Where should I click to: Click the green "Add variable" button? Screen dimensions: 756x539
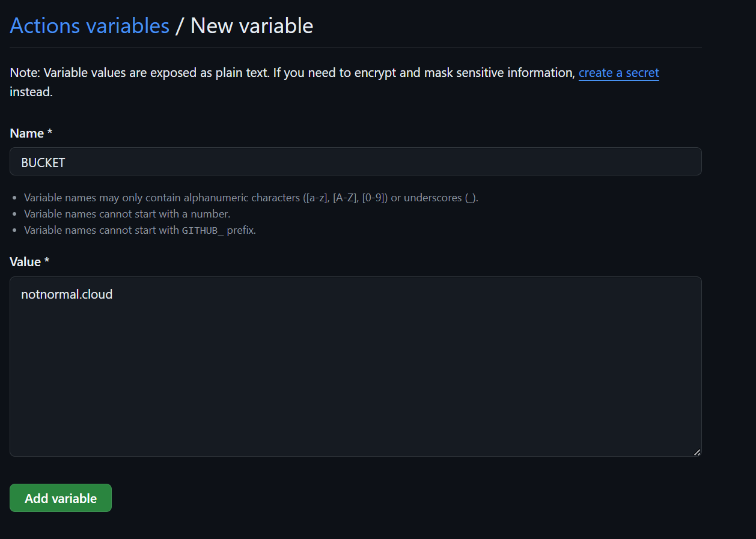(x=60, y=498)
